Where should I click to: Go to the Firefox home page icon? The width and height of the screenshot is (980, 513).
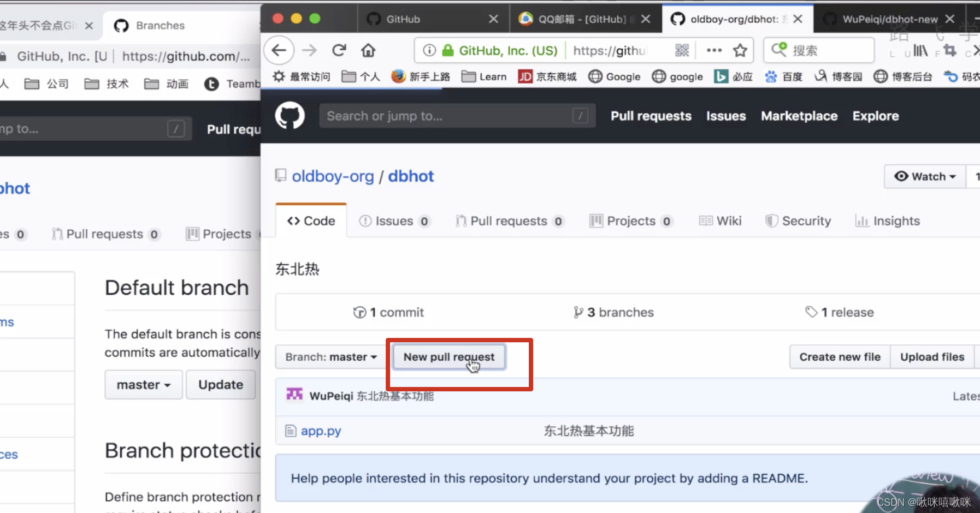pyautogui.click(x=368, y=51)
